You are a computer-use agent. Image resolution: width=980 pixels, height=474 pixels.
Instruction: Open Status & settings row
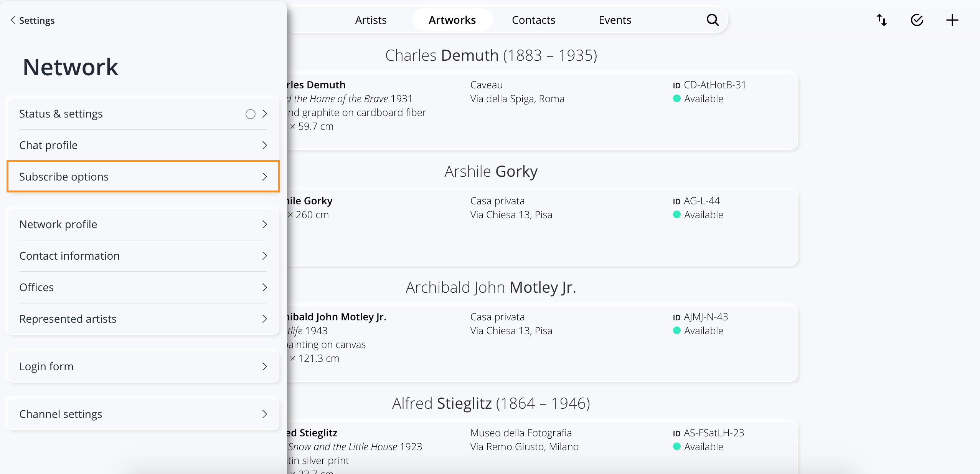(x=143, y=114)
